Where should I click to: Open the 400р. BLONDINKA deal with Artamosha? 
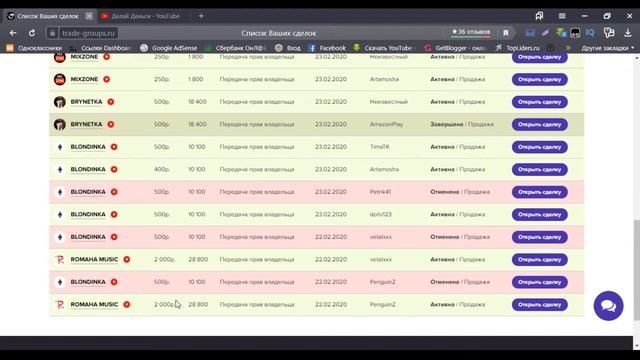[539, 169]
